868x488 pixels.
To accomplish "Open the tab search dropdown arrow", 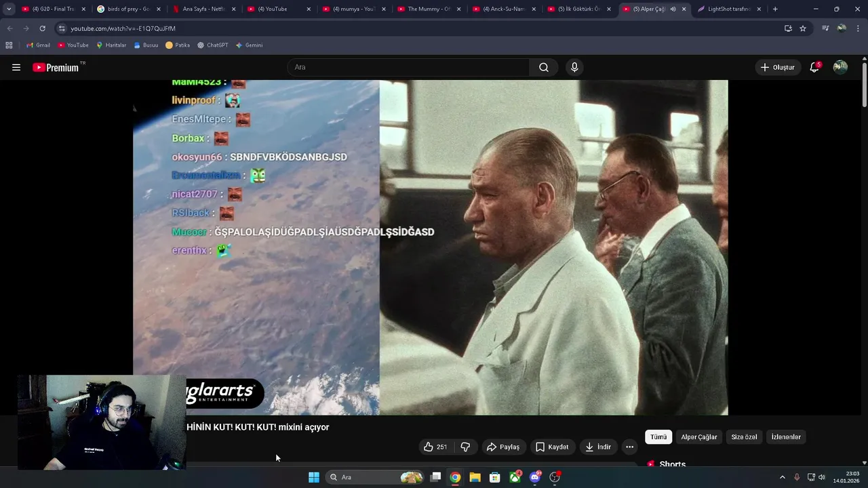I will pyautogui.click(x=8, y=9).
